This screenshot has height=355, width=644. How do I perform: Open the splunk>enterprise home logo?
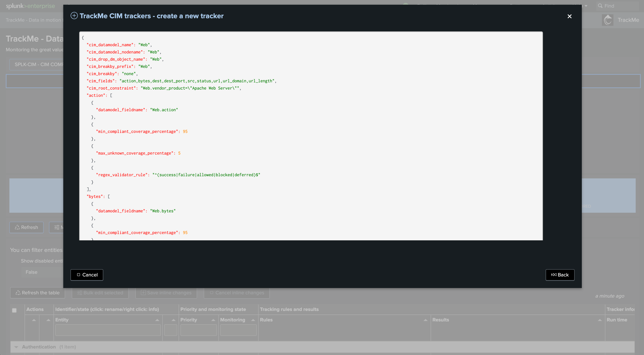[30, 6]
